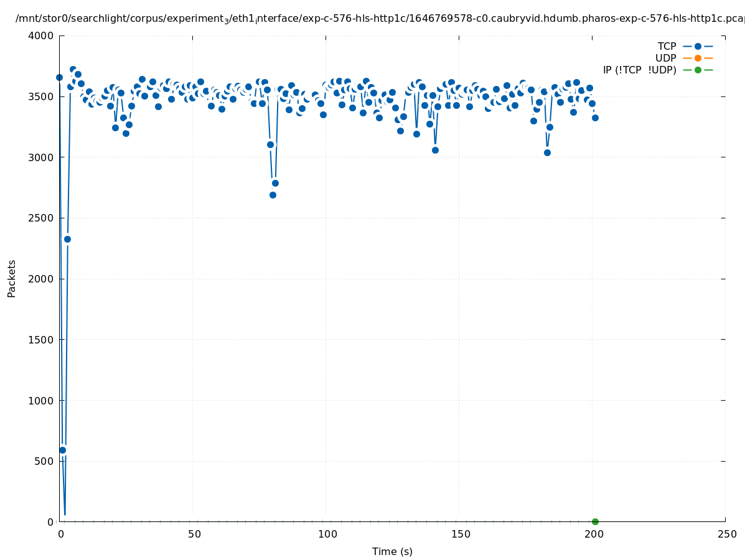Click the pcap file path title
The height and width of the screenshot is (560, 745).
[380, 19]
